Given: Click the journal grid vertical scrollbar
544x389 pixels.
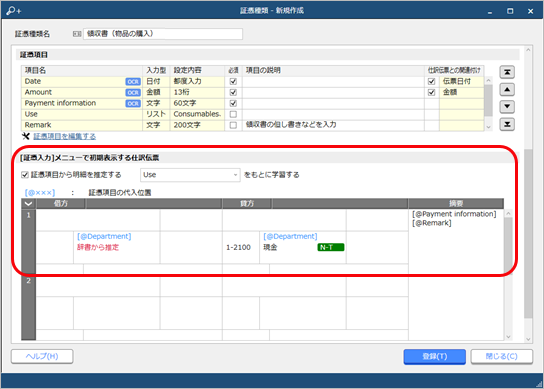Looking at the screenshot, I should click(508, 274).
